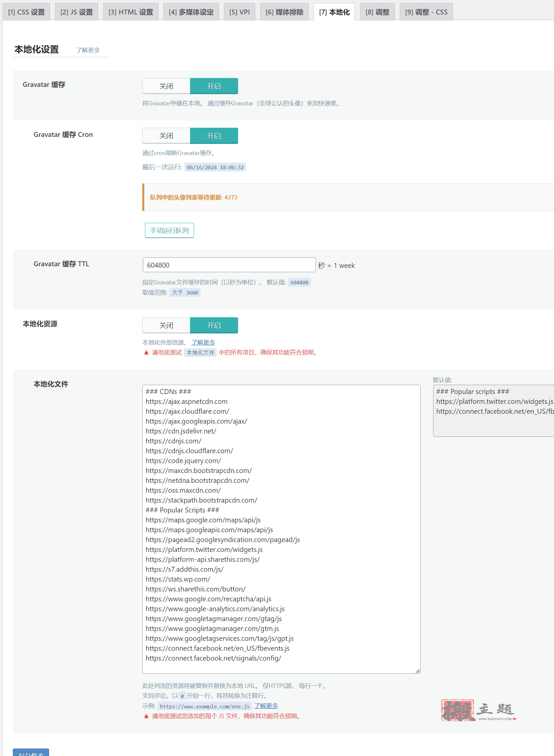Image resolution: width=554 pixels, height=756 pixels.
Task: Click the red alarm icon before 请彻底测试 本地化文件
Action: [x=146, y=352]
